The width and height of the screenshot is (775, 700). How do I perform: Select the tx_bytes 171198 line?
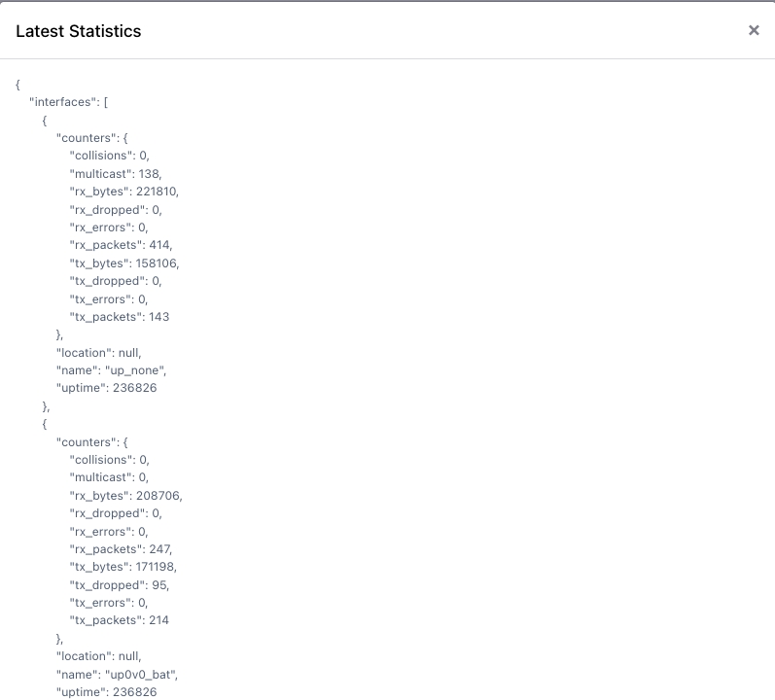click(x=123, y=566)
